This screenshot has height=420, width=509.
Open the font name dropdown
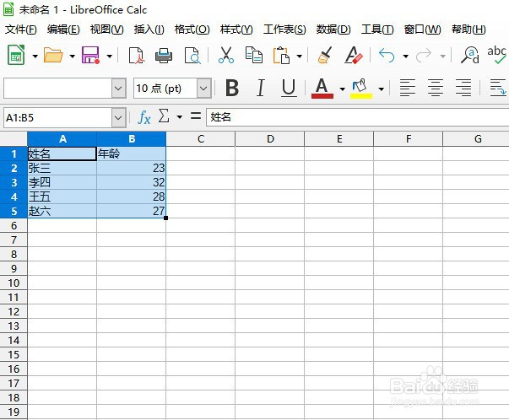(x=118, y=89)
